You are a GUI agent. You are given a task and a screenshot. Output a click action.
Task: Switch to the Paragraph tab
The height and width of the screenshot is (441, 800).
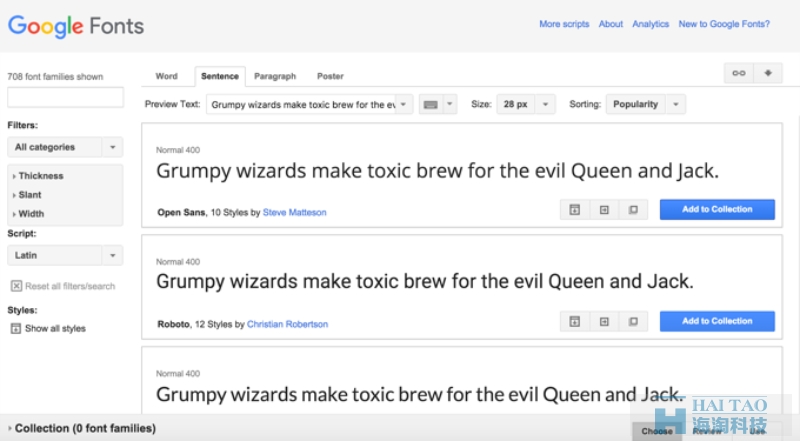275,76
